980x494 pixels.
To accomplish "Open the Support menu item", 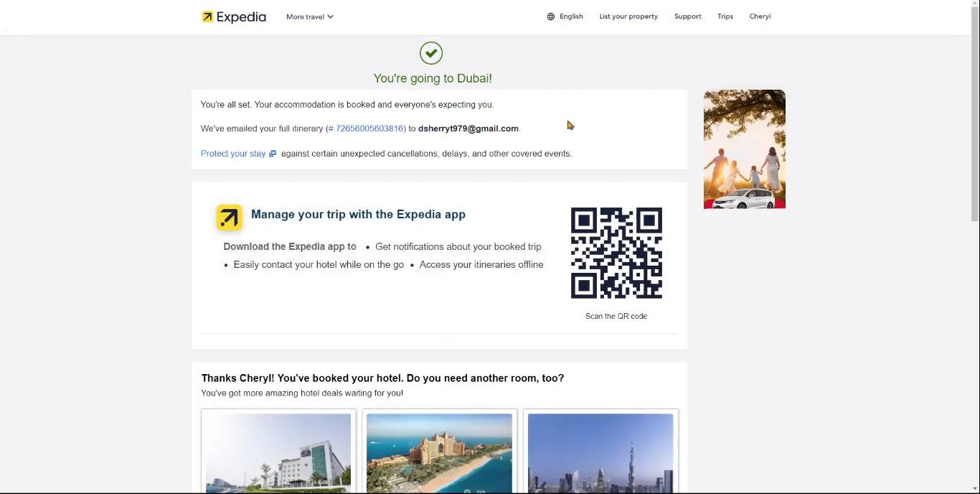I will [x=687, y=17].
